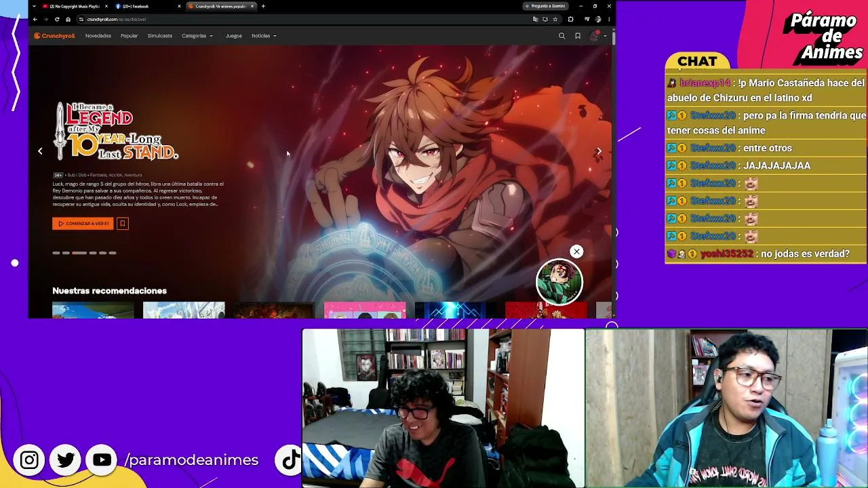This screenshot has width=868, height=488.
Task: Bookmark this page with the star icon
Action: coord(555,19)
